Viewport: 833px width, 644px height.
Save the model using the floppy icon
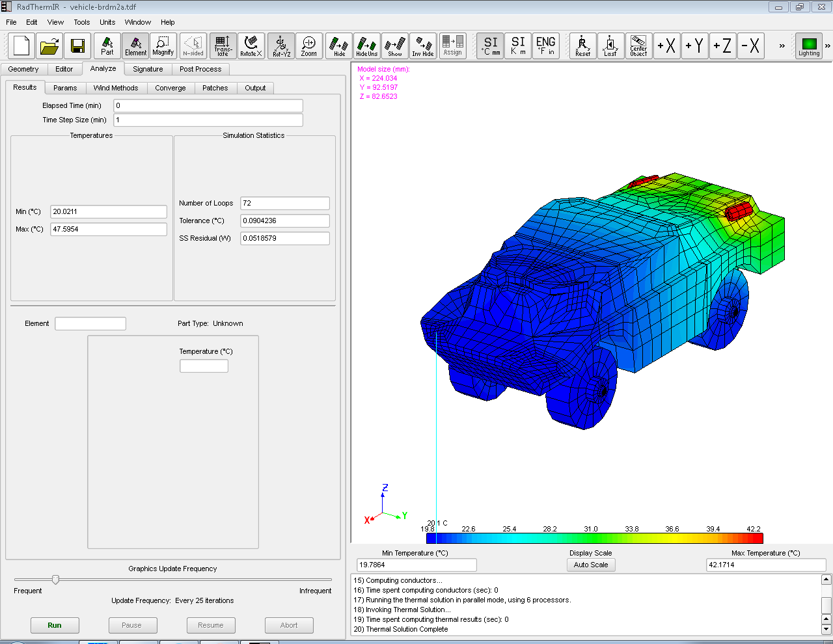click(x=77, y=46)
